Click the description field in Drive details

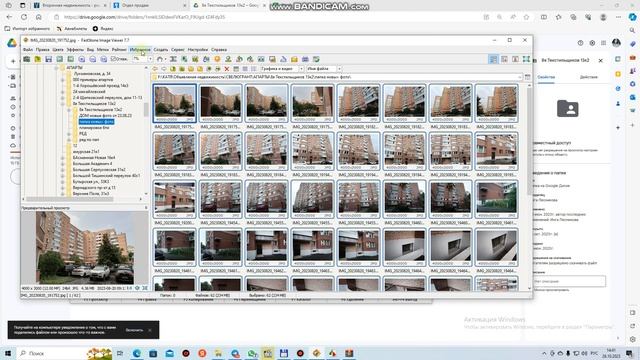(569, 281)
